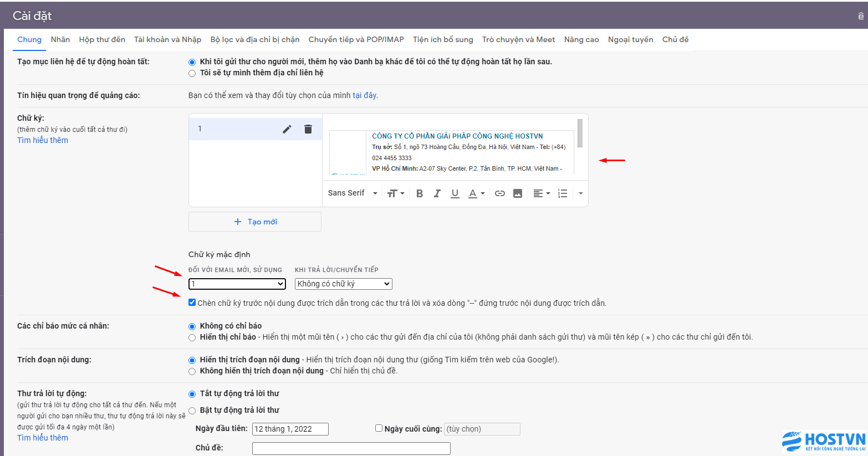
Task: Open Bộ lọc và địa chỉ bị chặn tab
Action: (255, 39)
